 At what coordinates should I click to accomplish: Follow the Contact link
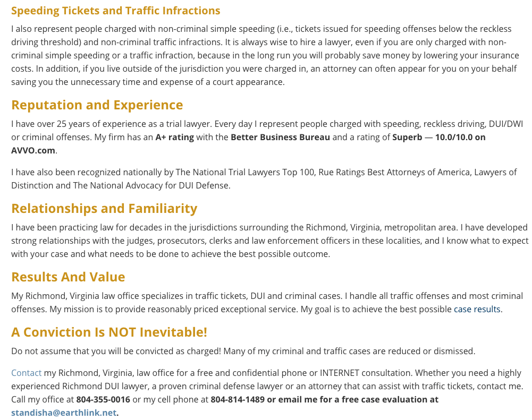(x=26, y=373)
